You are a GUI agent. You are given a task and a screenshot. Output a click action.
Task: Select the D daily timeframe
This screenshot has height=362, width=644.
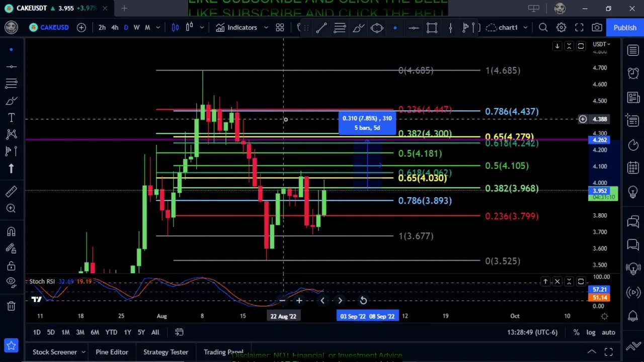tap(126, 28)
